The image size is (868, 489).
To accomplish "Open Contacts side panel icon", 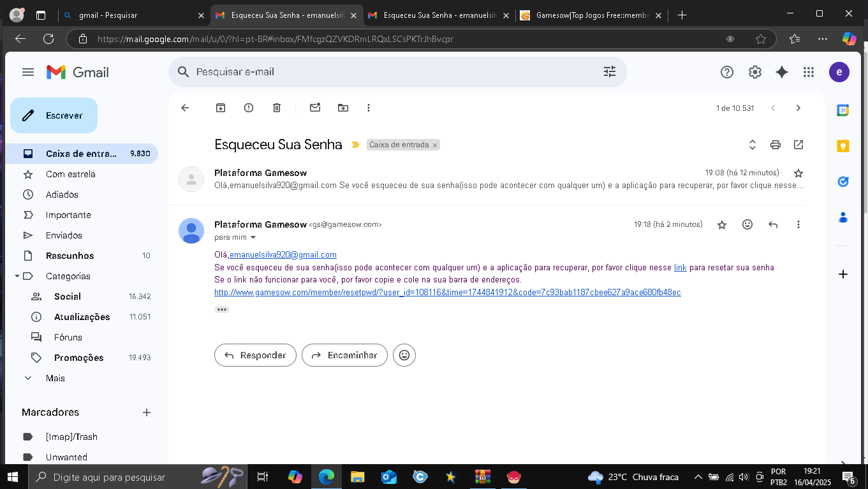I will [x=843, y=217].
